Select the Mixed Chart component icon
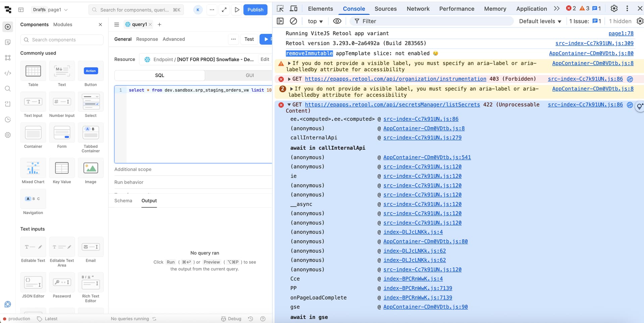Screen dimensions: 644x323 (33, 168)
